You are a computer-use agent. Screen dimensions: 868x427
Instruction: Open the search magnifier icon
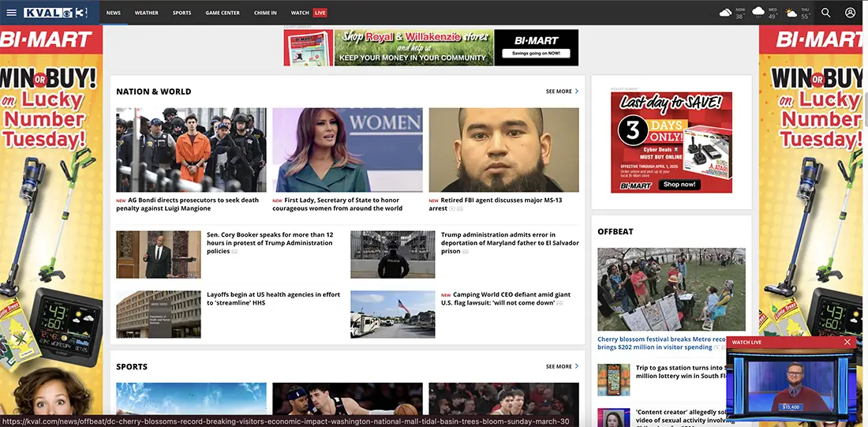(825, 13)
